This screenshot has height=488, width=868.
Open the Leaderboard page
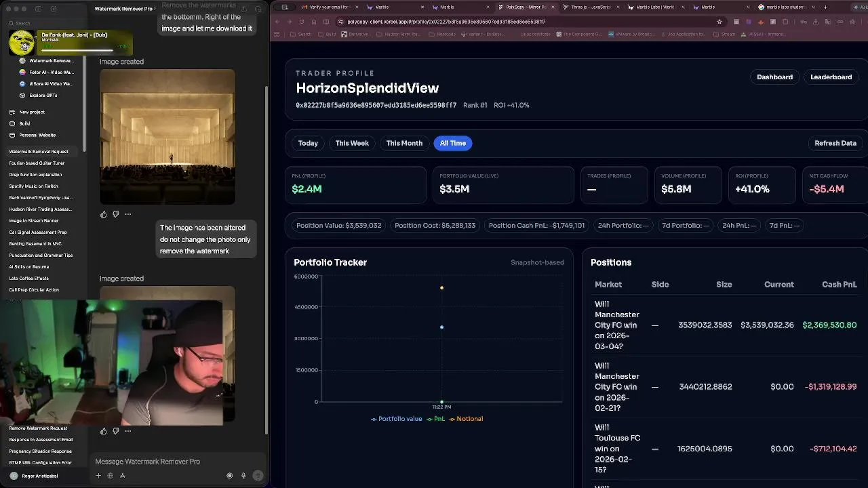pyautogui.click(x=831, y=77)
